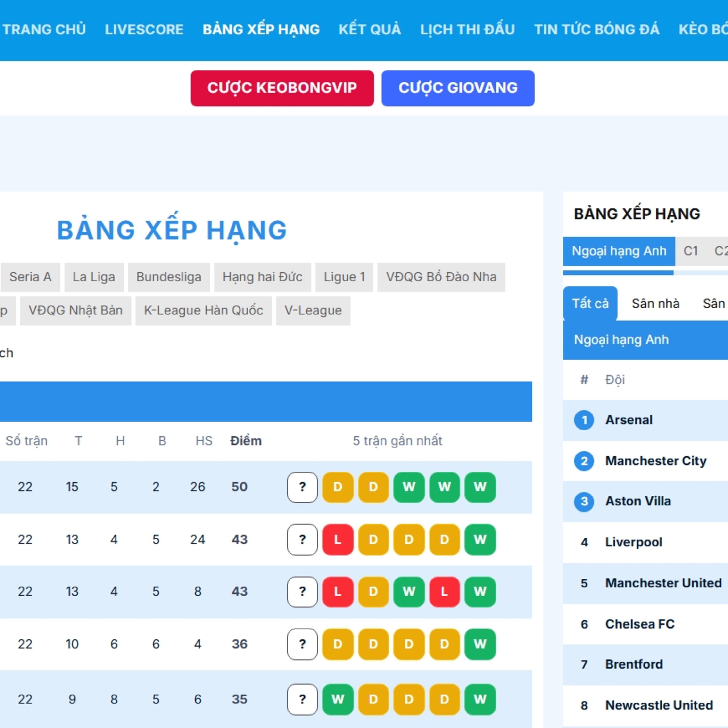Screen dimensions: 728x728
Task: Select the Tất cả filter tab
Action: (590, 303)
